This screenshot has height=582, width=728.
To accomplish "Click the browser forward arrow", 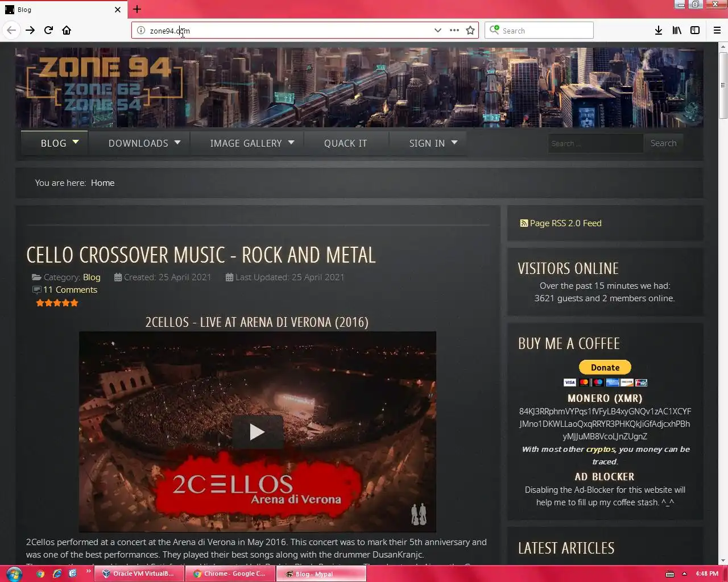I will [30, 30].
